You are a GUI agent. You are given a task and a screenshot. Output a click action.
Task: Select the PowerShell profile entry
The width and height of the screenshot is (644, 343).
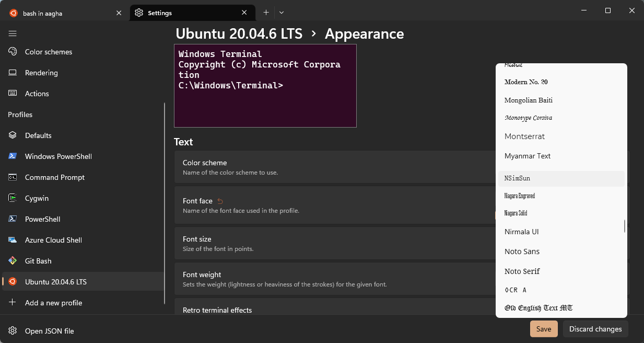(83, 219)
